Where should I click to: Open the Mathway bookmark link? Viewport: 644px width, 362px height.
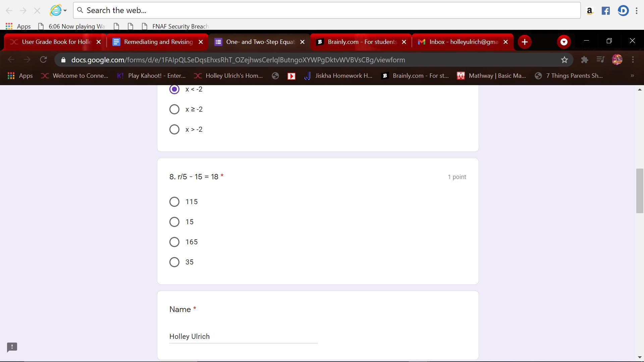pos(492,76)
